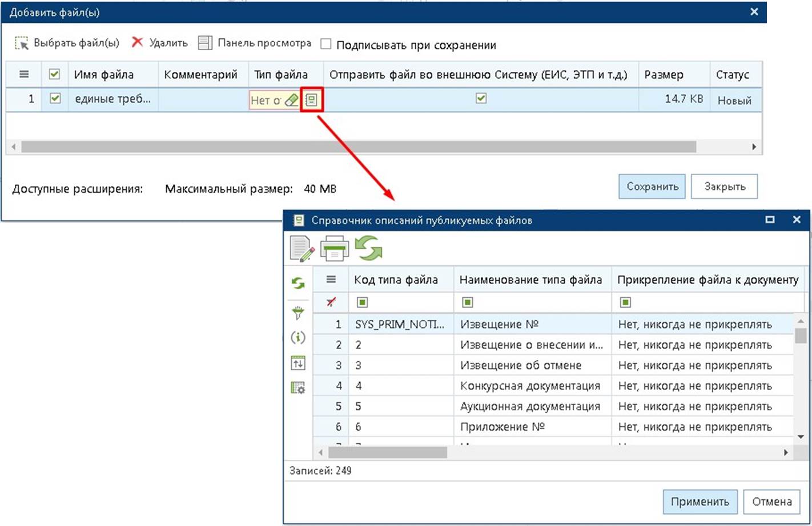
Task: Click the Новый status cell
Action: pyautogui.click(x=735, y=100)
